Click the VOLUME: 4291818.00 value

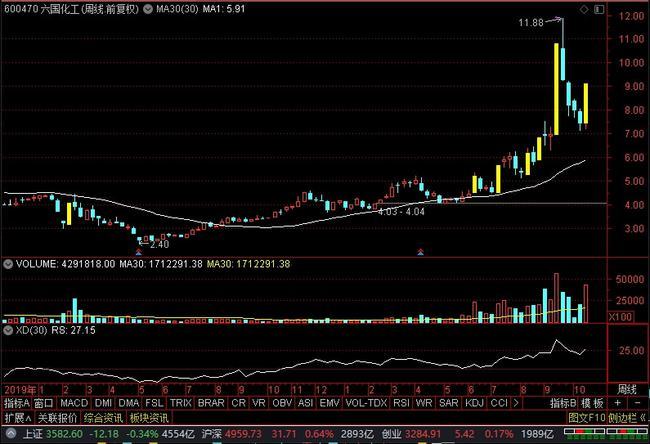[65, 264]
